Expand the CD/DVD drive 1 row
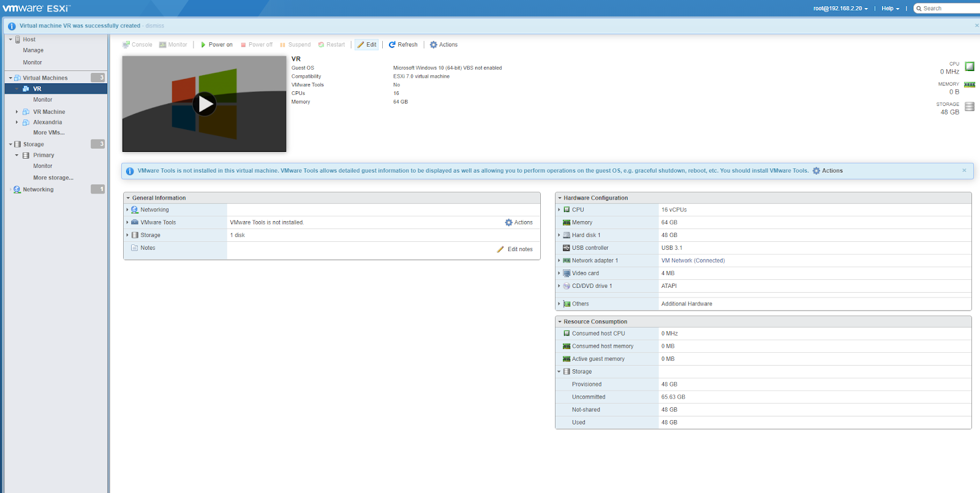The height and width of the screenshot is (493, 980). 559,287
